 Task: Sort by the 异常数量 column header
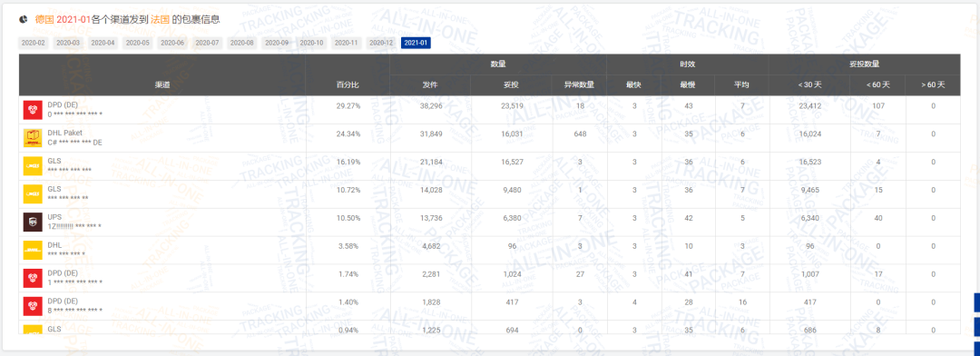pos(579,84)
